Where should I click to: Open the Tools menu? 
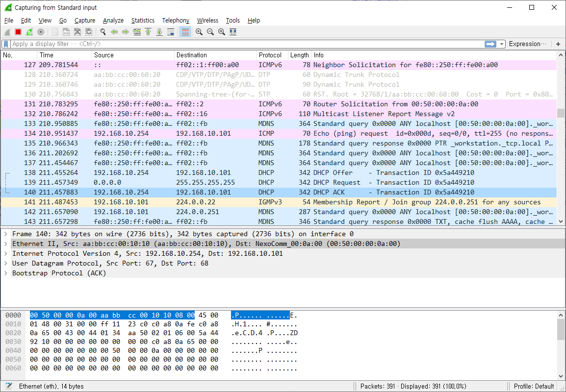tap(233, 21)
